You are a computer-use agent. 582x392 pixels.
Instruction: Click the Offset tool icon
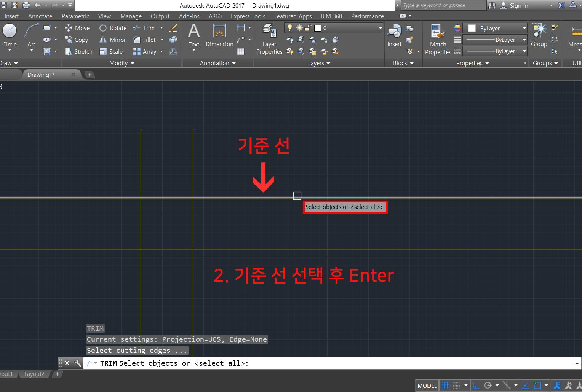tap(173, 51)
